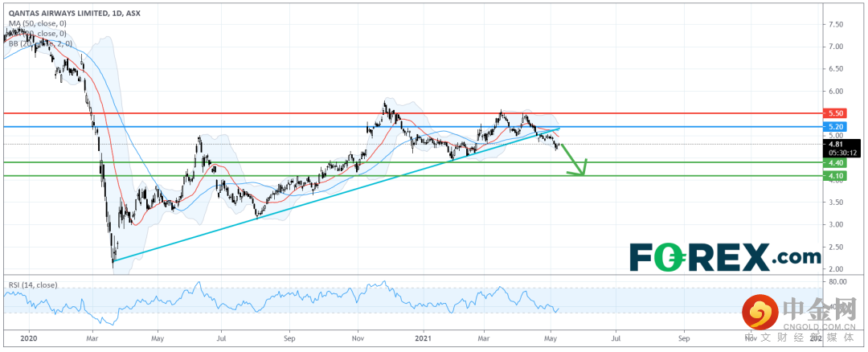
Task: Click the Sep 2021 date axis label
Action: [684, 337]
